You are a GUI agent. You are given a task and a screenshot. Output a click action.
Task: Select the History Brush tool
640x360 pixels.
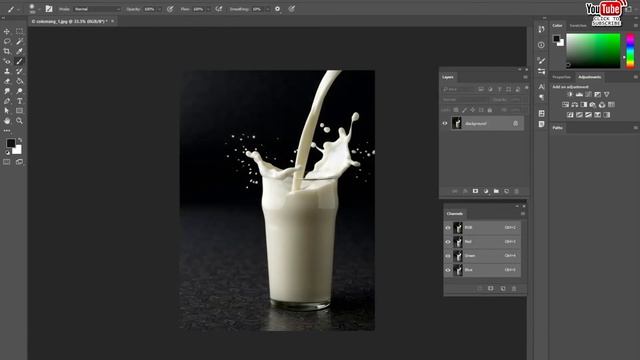(x=19, y=71)
